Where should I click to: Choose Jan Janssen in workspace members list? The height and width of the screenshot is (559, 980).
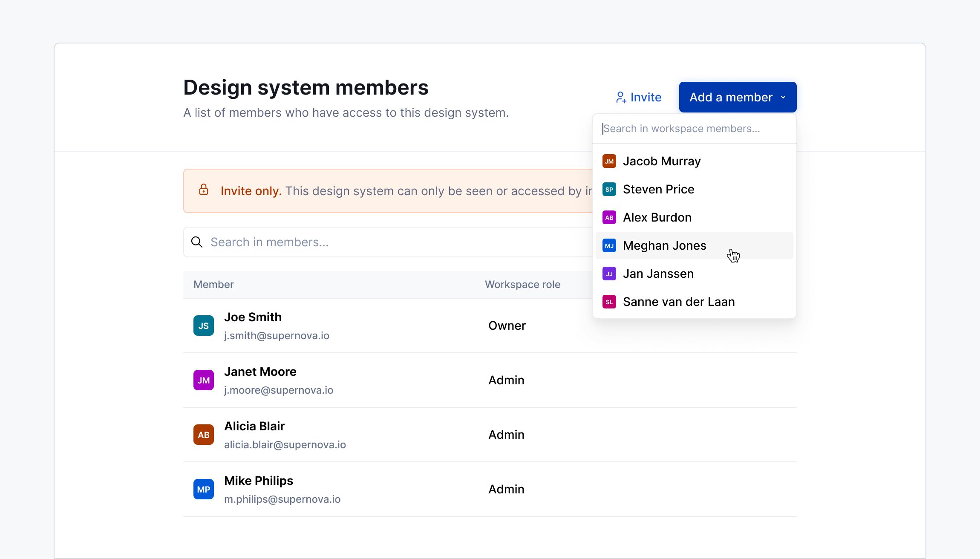[695, 274]
